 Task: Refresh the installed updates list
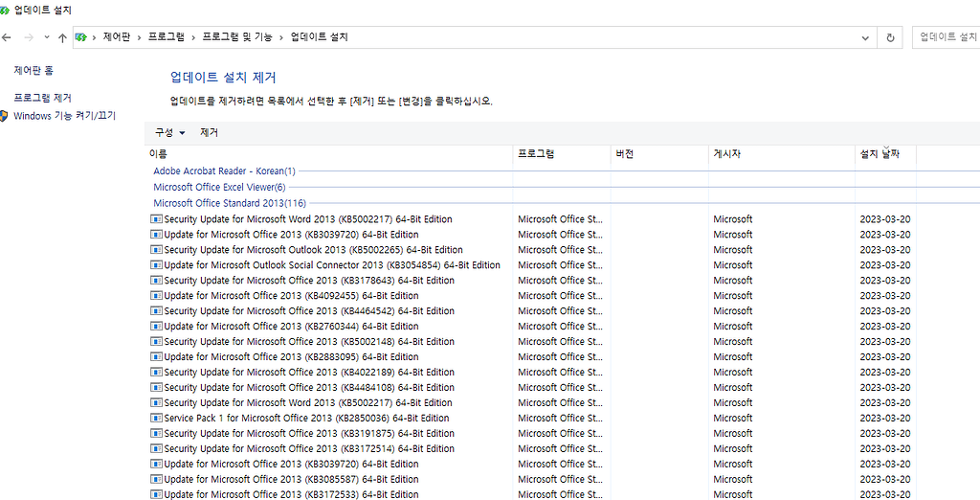coord(890,37)
